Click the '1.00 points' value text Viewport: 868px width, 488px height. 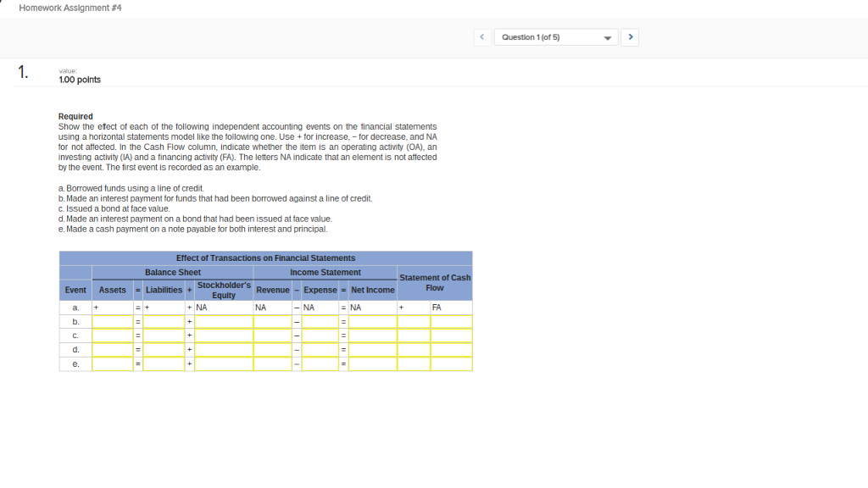coord(80,80)
